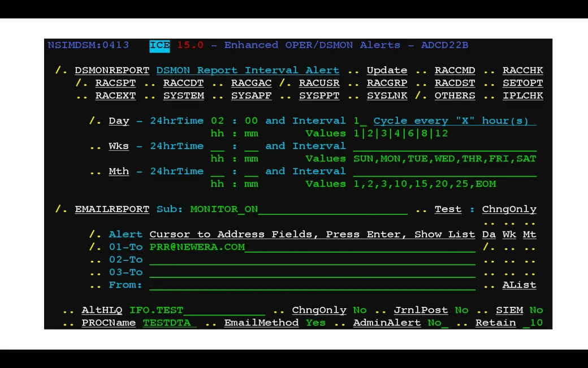Enable the OTHERS report selector

point(421,96)
